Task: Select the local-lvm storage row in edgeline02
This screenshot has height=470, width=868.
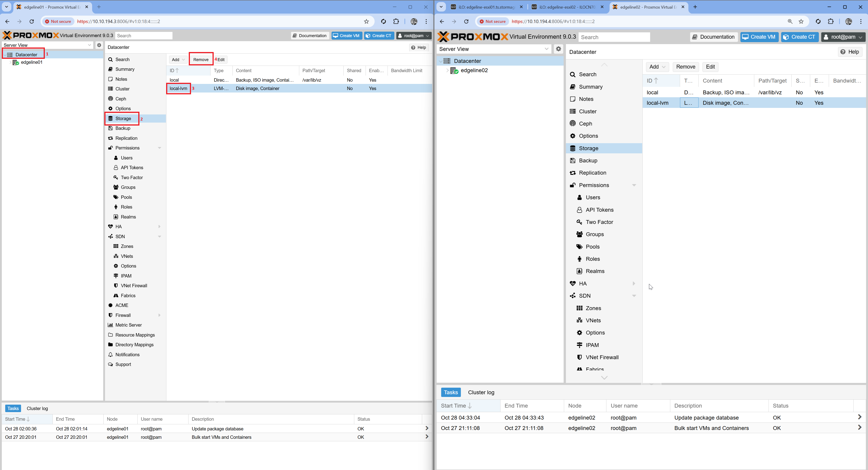Action: pos(754,103)
